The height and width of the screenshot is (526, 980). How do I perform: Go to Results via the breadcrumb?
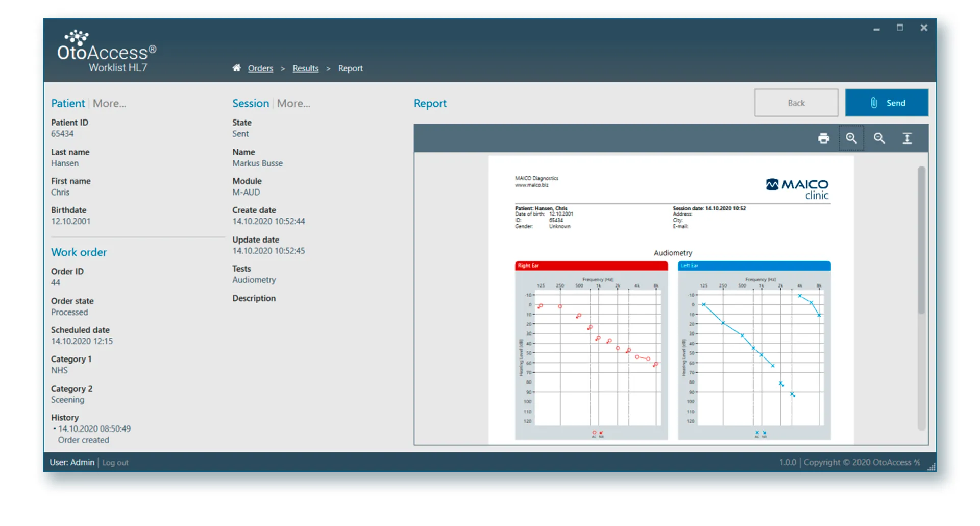pyautogui.click(x=305, y=68)
